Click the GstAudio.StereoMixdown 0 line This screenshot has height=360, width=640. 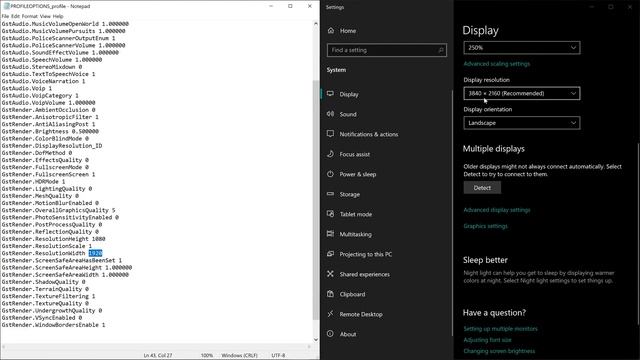[42, 67]
